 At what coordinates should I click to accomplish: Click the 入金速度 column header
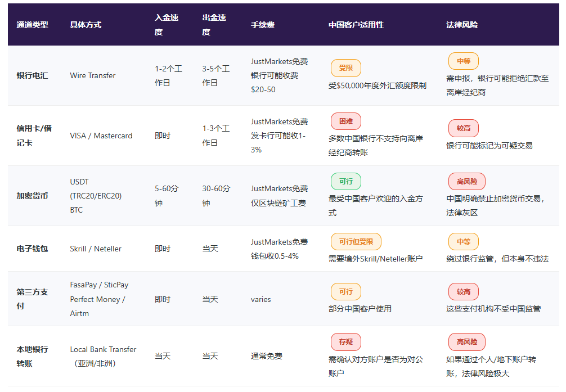pyautogui.click(x=167, y=25)
